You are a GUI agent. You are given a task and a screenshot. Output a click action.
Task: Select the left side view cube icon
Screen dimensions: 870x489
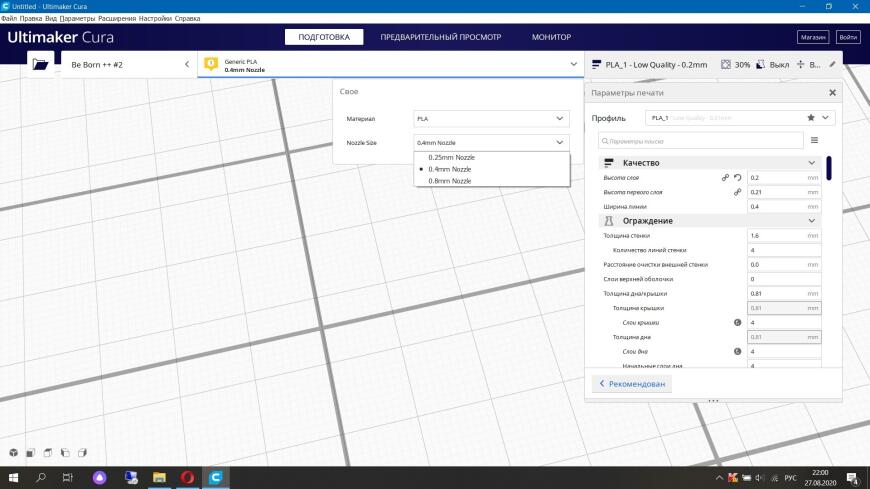coord(65,453)
